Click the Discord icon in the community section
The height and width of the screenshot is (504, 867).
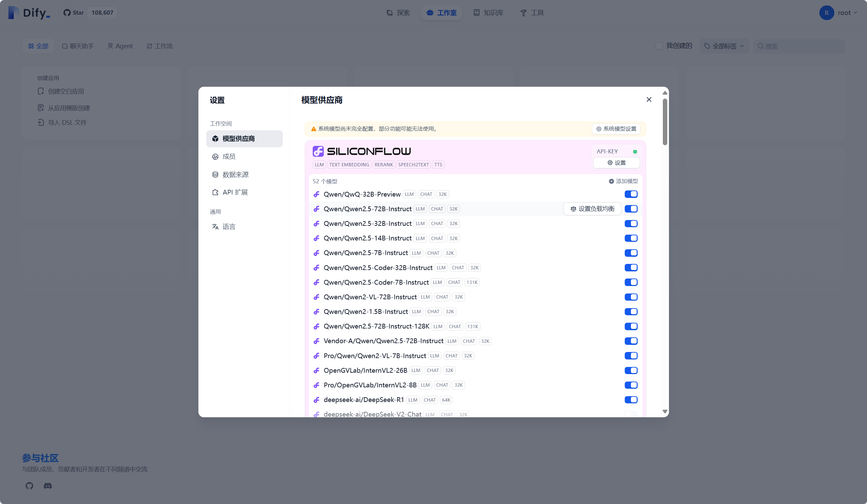coord(48,485)
